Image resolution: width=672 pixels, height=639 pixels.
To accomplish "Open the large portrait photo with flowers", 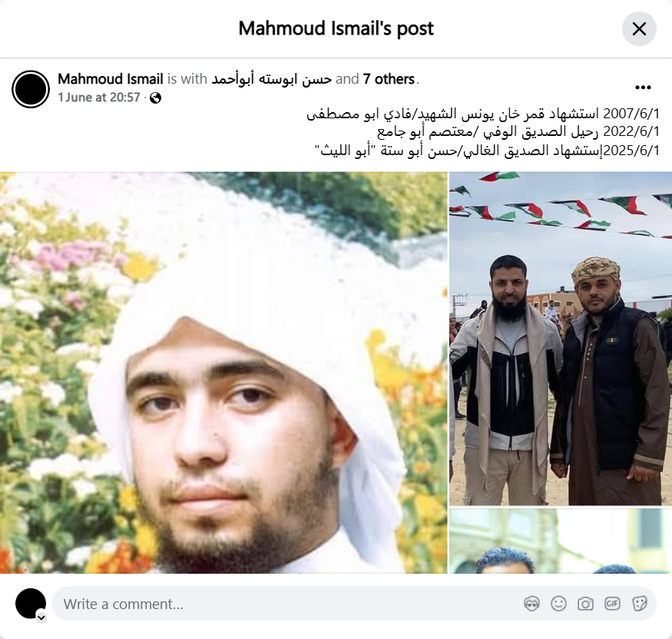I will 223,372.
